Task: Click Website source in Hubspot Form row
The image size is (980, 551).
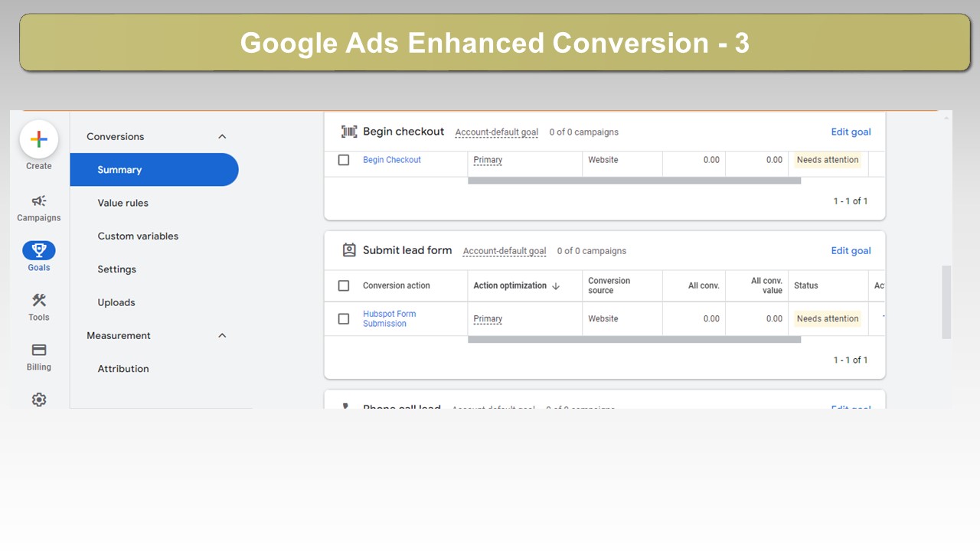Action: click(x=603, y=318)
